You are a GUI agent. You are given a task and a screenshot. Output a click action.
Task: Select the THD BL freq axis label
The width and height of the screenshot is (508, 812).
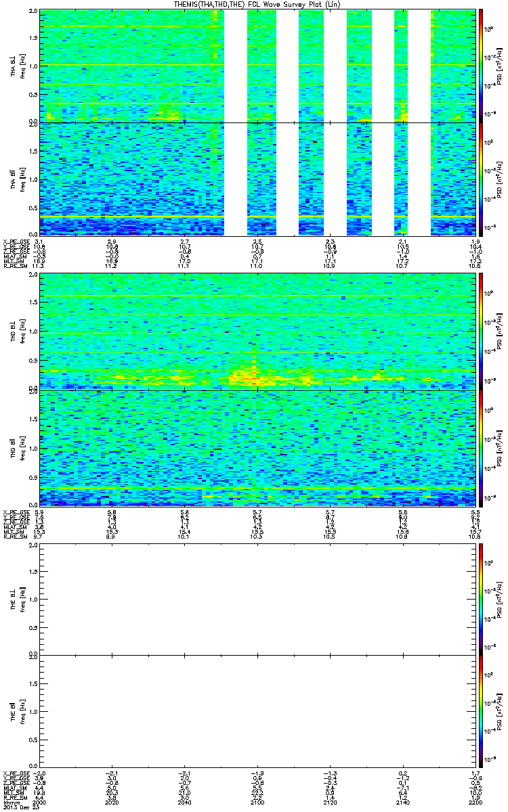(17, 332)
